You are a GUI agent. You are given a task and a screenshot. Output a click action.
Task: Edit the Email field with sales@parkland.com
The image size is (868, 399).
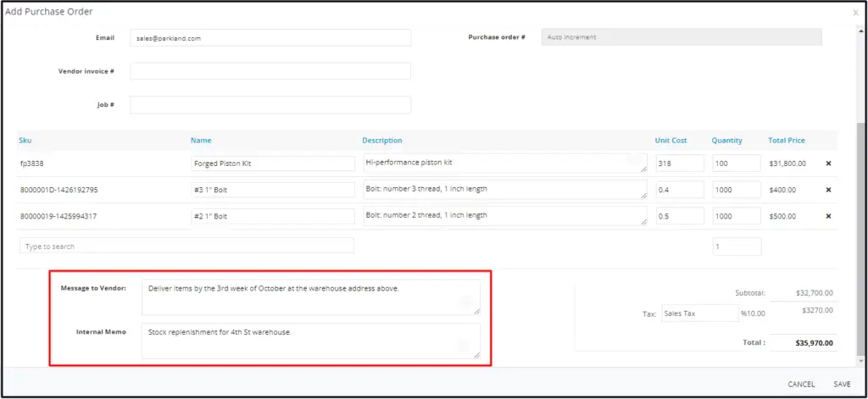pyautogui.click(x=270, y=37)
